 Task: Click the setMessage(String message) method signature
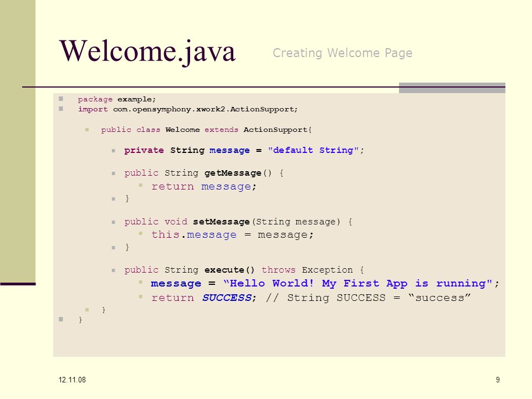click(x=238, y=222)
